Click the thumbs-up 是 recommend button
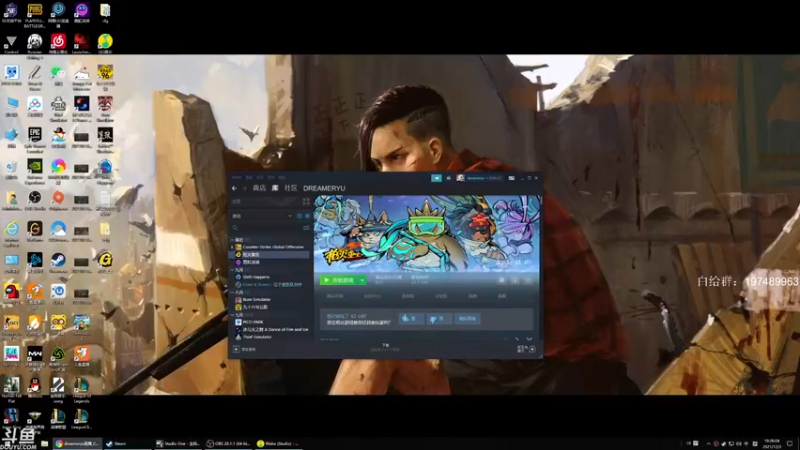 pos(411,318)
